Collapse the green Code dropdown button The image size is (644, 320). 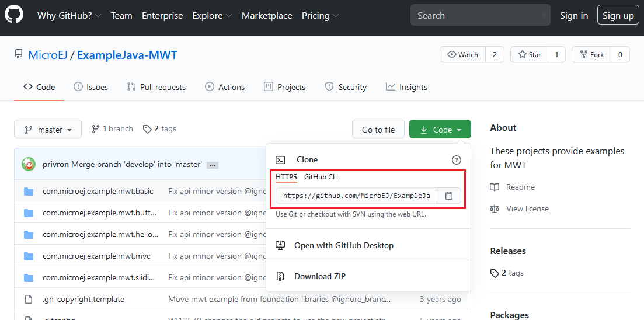tap(440, 130)
